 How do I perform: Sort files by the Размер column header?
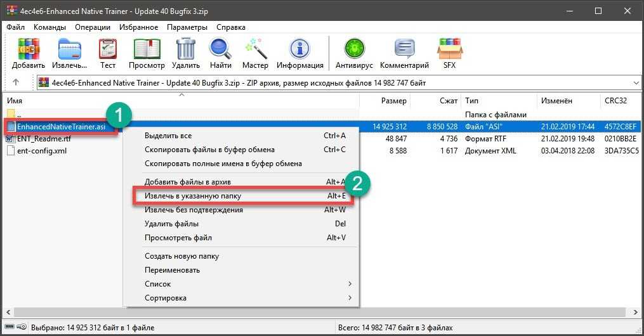393,101
